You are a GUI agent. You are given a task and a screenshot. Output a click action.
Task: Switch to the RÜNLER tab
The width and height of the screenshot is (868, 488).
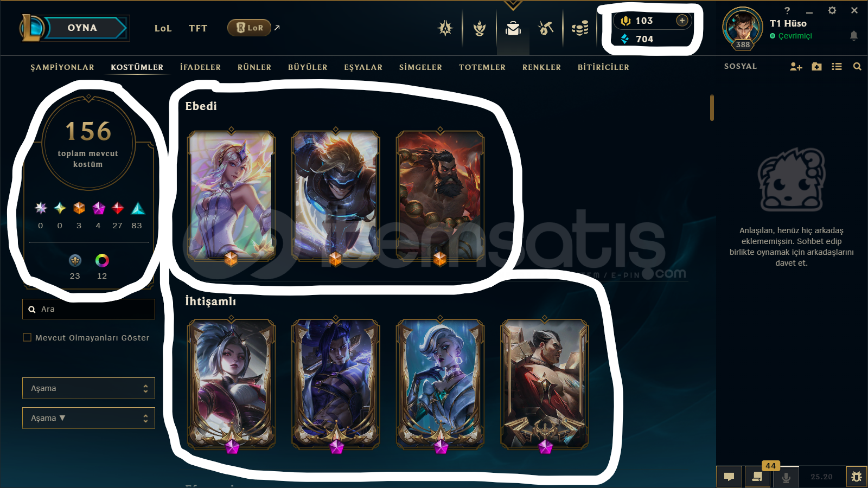pos(254,67)
